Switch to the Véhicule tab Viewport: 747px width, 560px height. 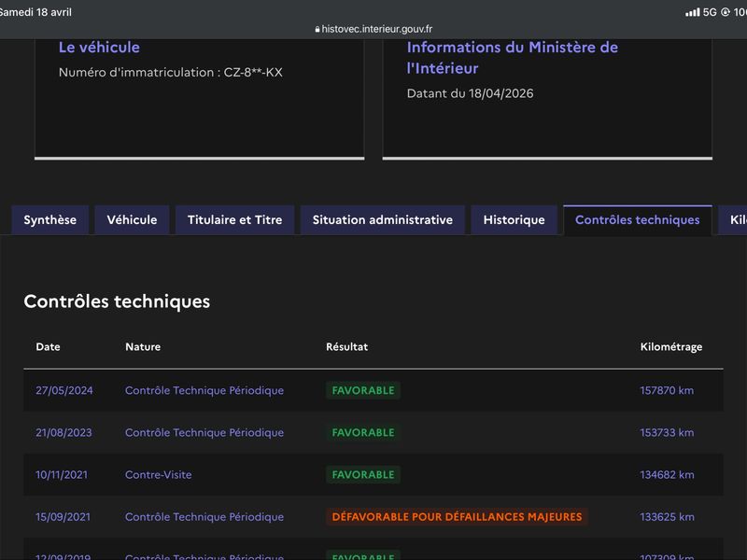(132, 220)
